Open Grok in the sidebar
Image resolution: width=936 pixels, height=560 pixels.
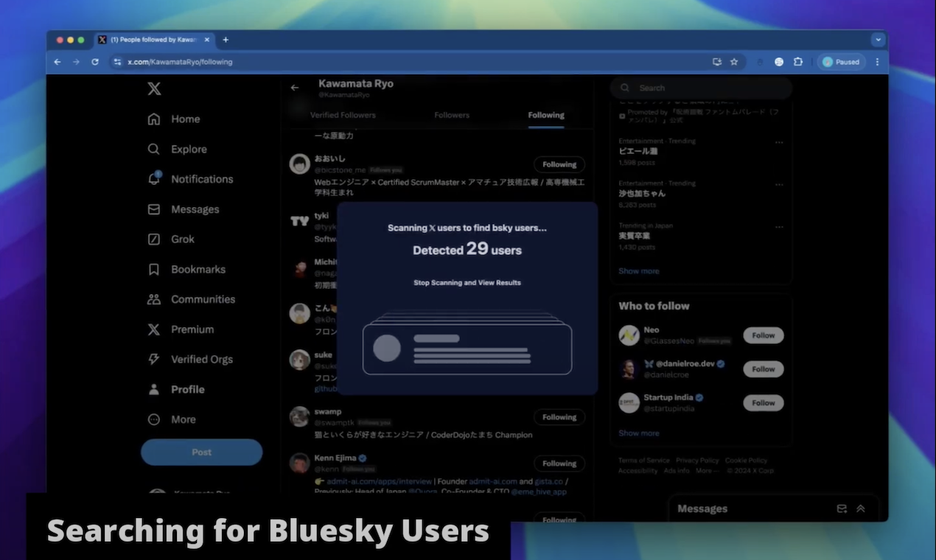pos(171,239)
